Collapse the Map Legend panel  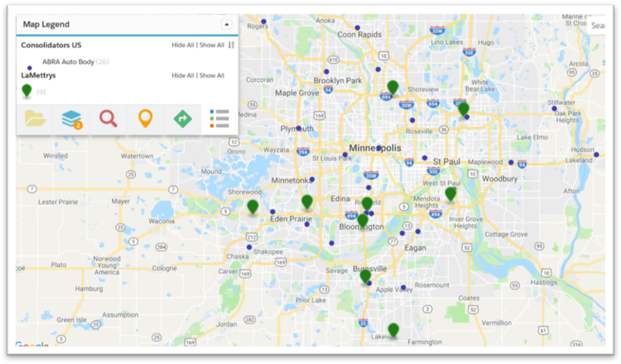point(227,25)
